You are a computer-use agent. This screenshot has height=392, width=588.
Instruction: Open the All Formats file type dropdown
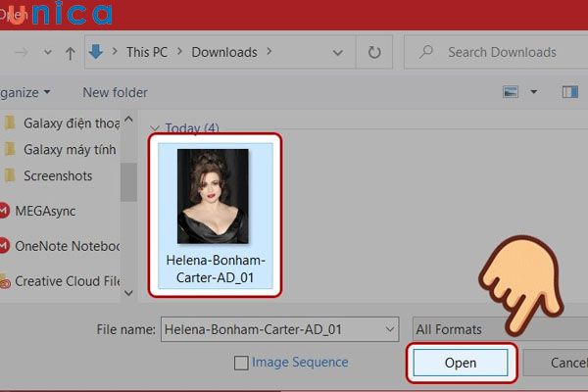[500, 329]
